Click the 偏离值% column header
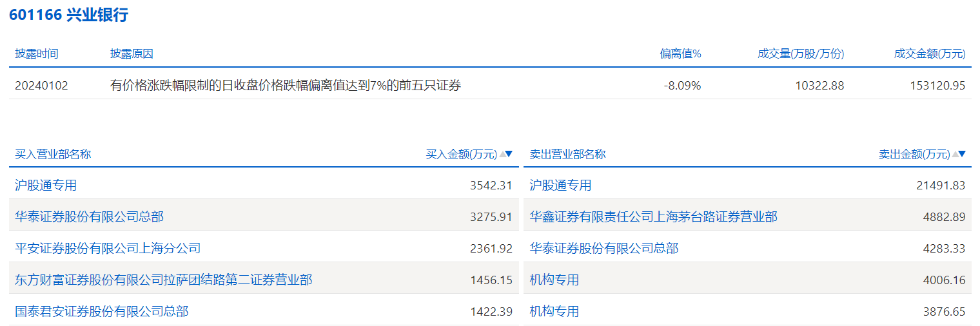The image size is (980, 326). coord(680,53)
